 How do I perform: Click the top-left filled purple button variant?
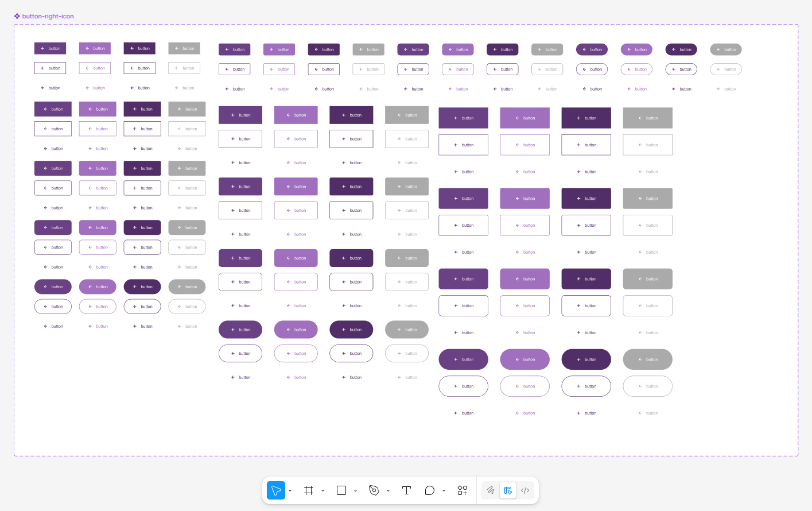coord(50,48)
